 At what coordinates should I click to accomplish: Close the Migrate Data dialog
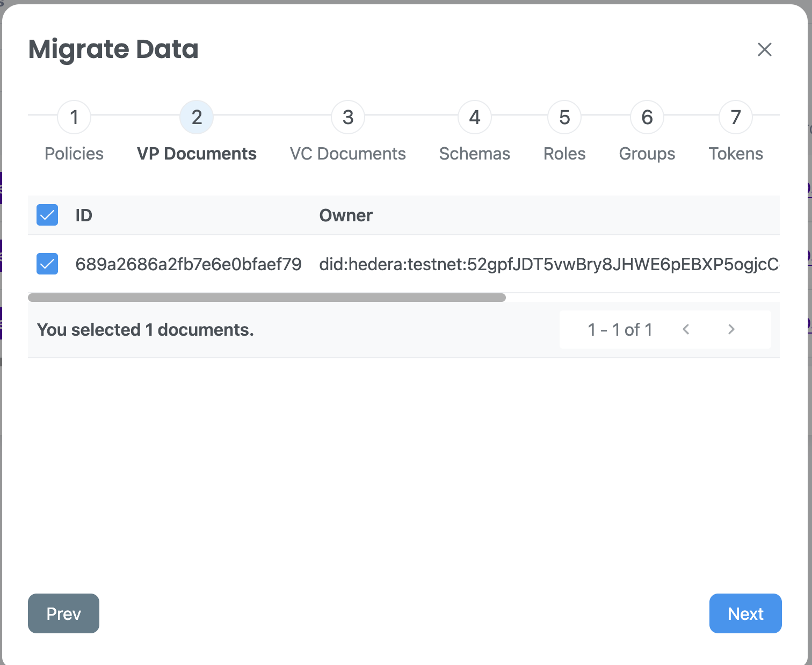[764, 49]
